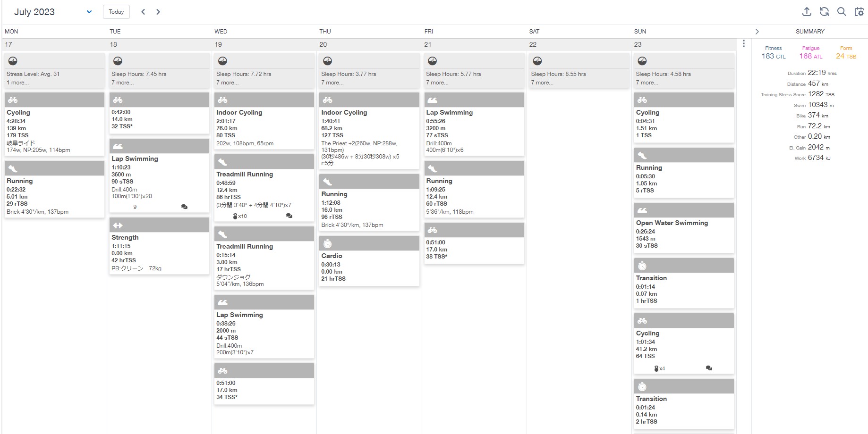Select Form 24 TSB value

(846, 56)
